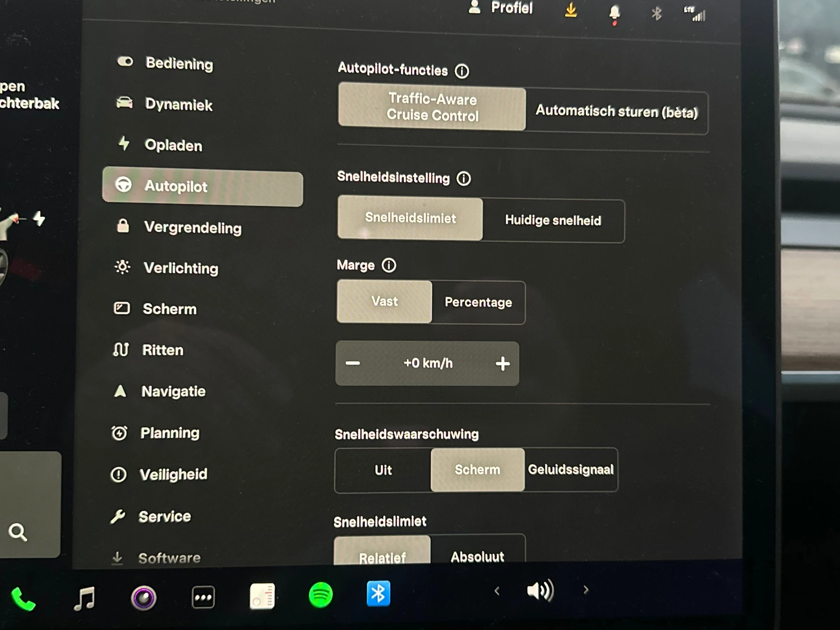The image size is (840, 630).
Task: Open Navigatie settings panel
Action: tap(172, 391)
